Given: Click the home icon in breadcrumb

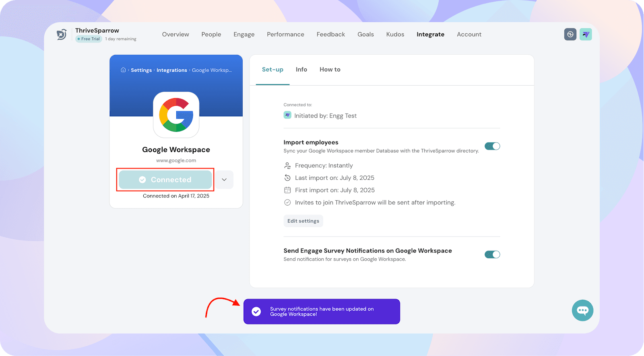Looking at the screenshot, I should [x=123, y=70].
